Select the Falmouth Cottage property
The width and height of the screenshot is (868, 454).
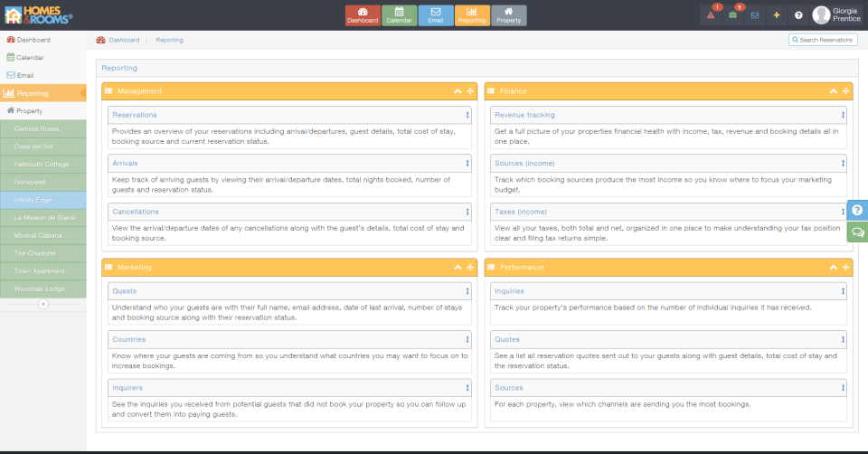(x=43, y=165)
